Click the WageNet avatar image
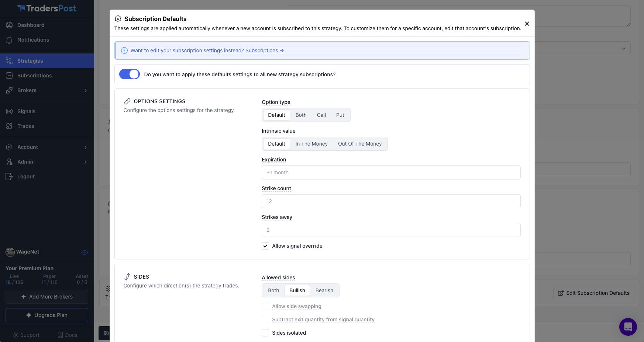644x342 pixels. 10,252
